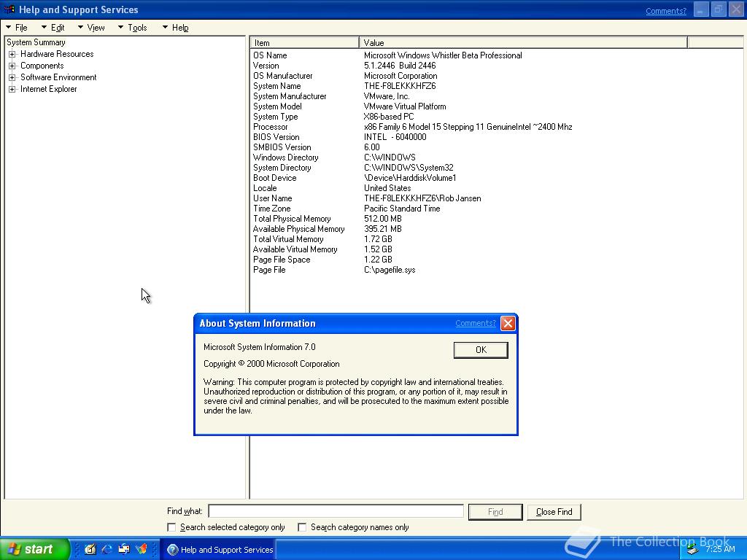Click Outlook Express Quick Launch icon

click(x=124, y=549)
